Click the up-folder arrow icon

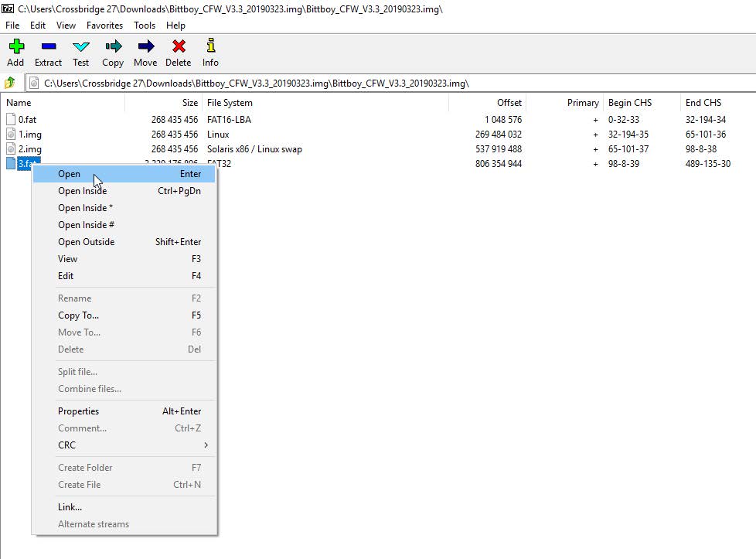9,83
